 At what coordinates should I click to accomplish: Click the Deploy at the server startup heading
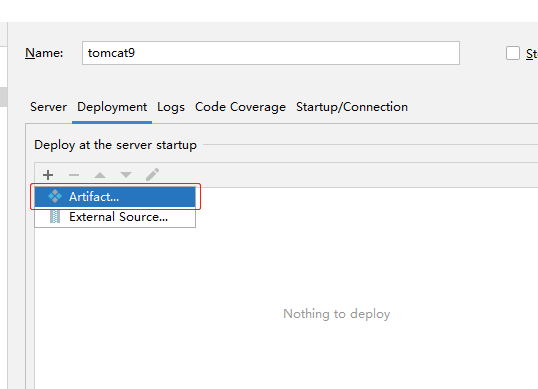tap(116, 145)
